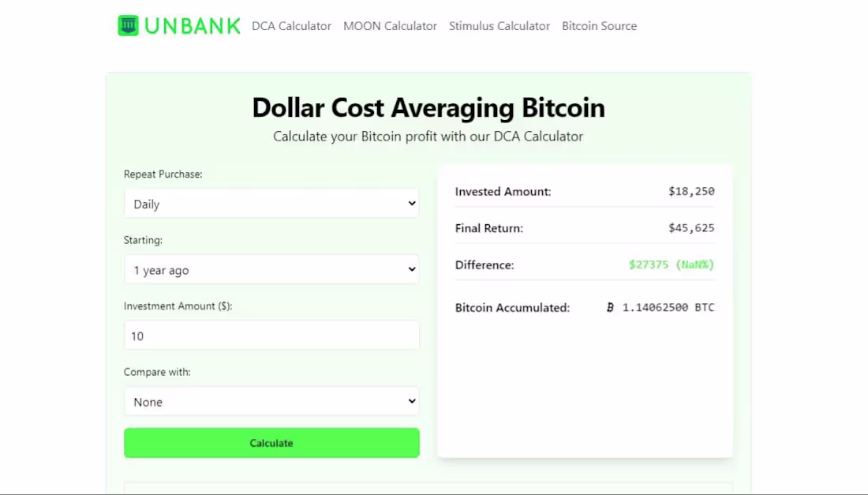868x495 pixels.
Task: Click the Dollar Cost Averaging Bitcoin heading
Action: (x=428, y=107)
